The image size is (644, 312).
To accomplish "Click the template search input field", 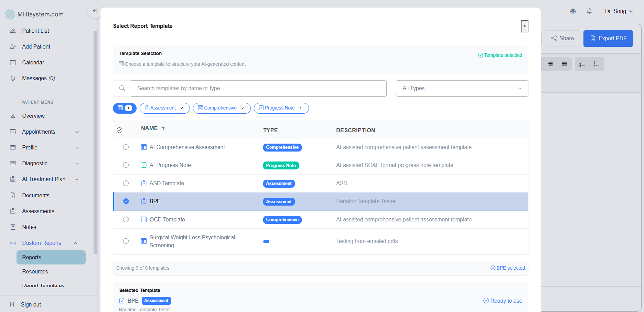I will [258, 89].
